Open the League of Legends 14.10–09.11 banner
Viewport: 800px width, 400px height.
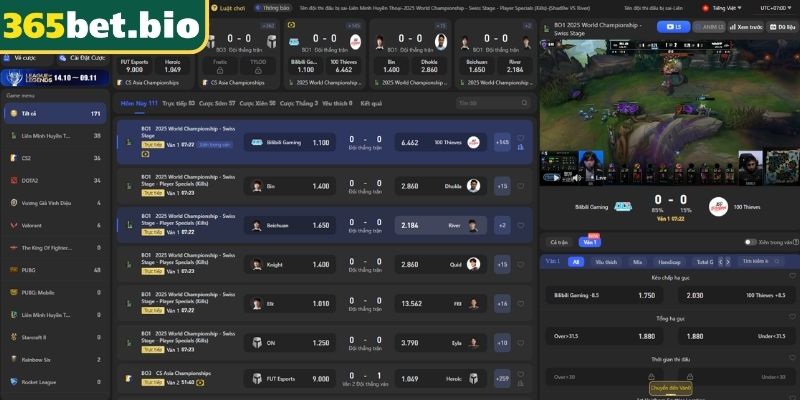click(x=55, y=78)
